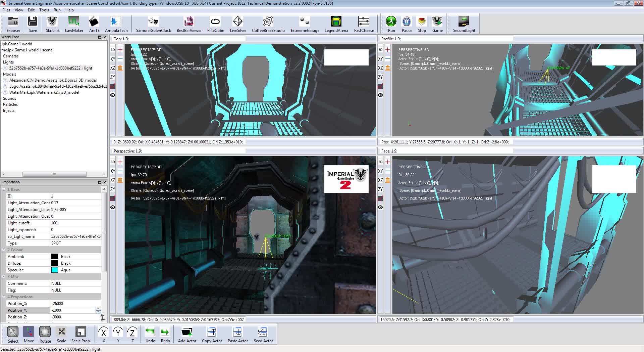Open BestBarViewer
644x352 pixels.
click(x=189, y=24)
